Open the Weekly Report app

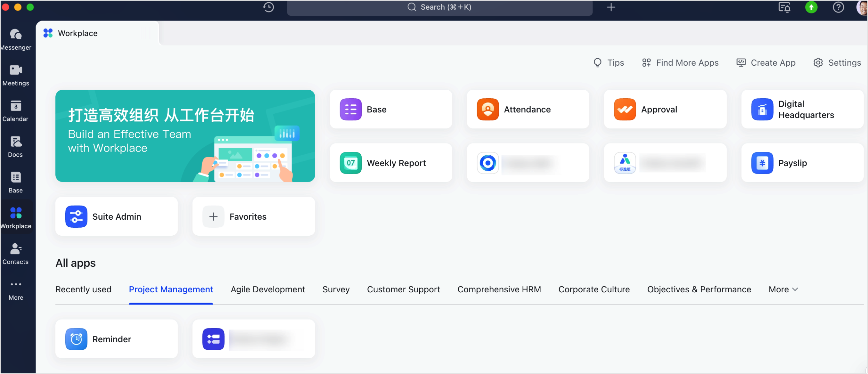(391, 163)
